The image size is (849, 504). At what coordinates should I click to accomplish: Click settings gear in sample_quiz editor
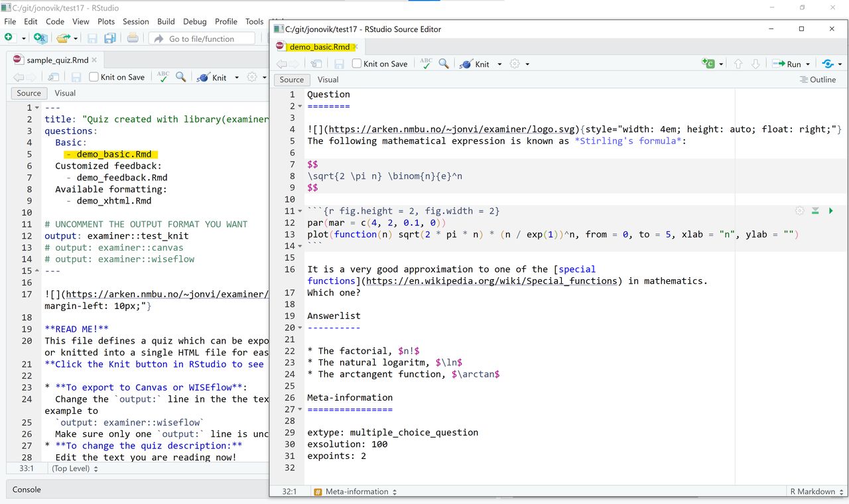click(251, 77)
